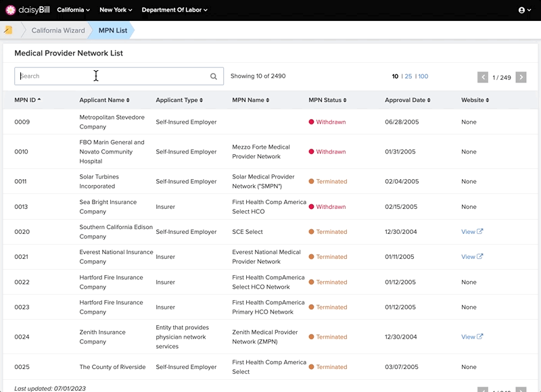Click the 1 / 249 page indicator
541x392 pixels.
point(502,78)
